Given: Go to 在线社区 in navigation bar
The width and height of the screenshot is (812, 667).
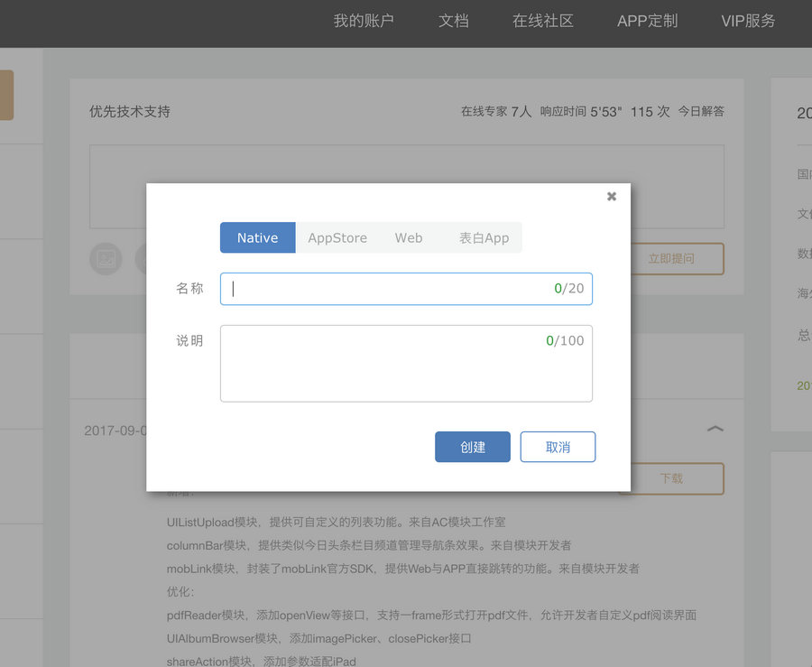Looking at the screenshot, I should click(543, 21).
